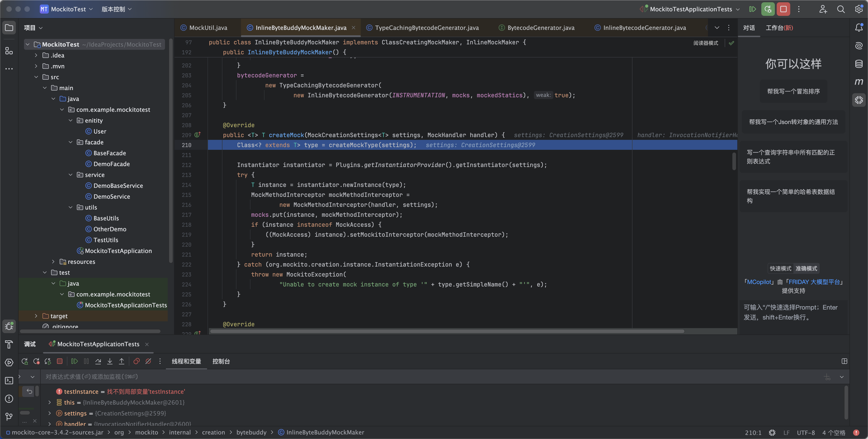Screen dimensions: 868x439
Task: Expand the settings variable node
Action: coord(50,413)
